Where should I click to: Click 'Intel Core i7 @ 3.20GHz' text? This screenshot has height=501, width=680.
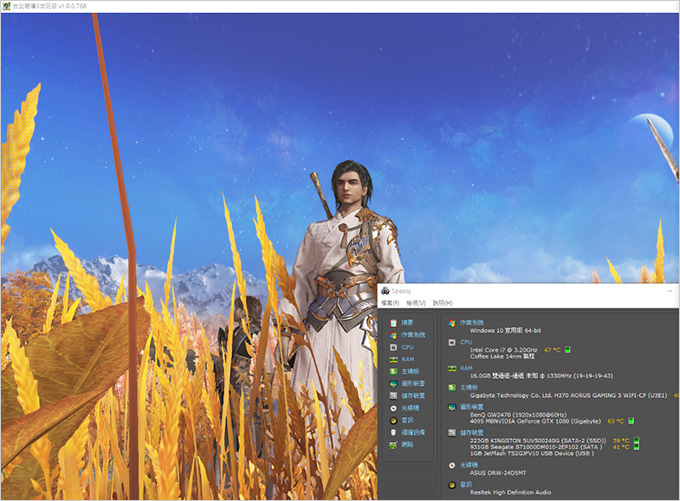point(503,350)
